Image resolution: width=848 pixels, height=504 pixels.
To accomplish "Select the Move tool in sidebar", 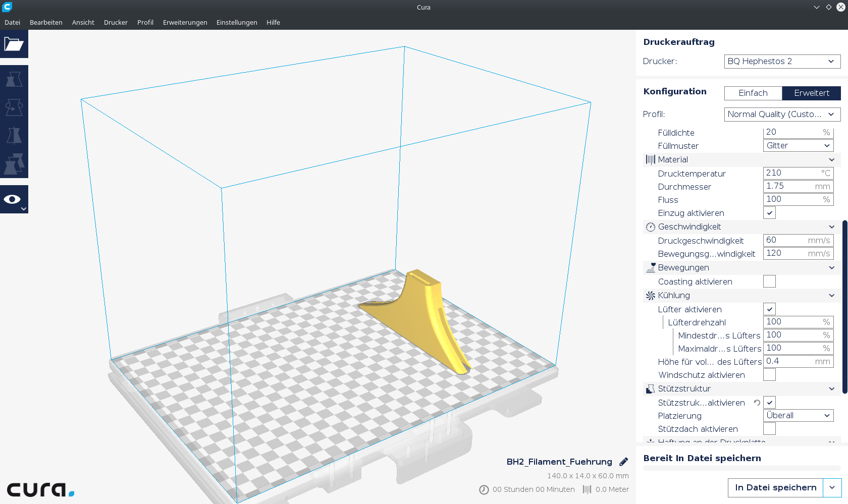I will point(14,79).
